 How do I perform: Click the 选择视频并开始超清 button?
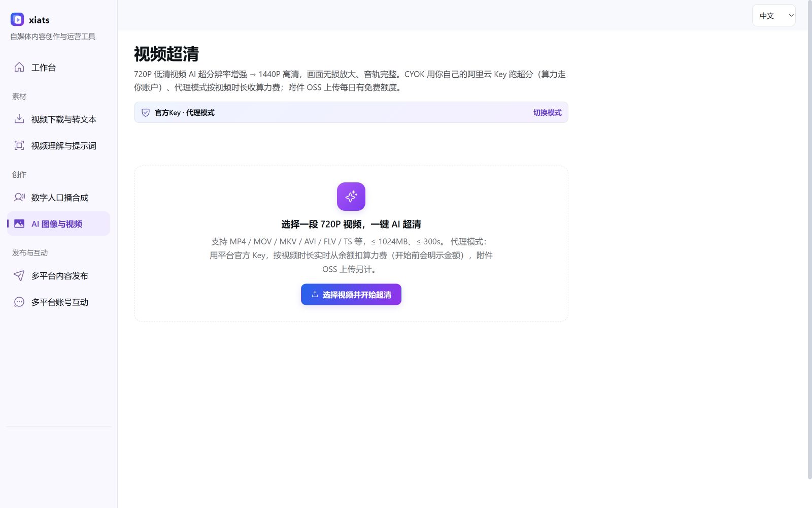(351, 295)
